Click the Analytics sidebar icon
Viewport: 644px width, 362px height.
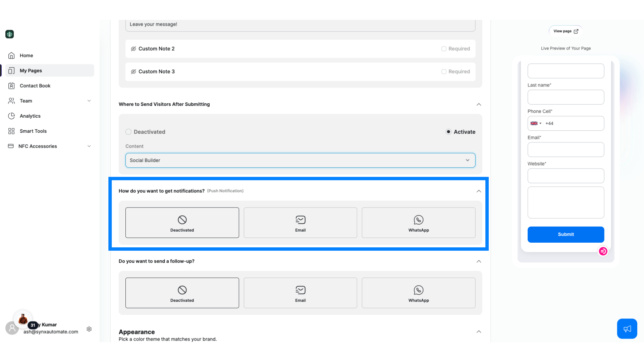tap(11, 115)
